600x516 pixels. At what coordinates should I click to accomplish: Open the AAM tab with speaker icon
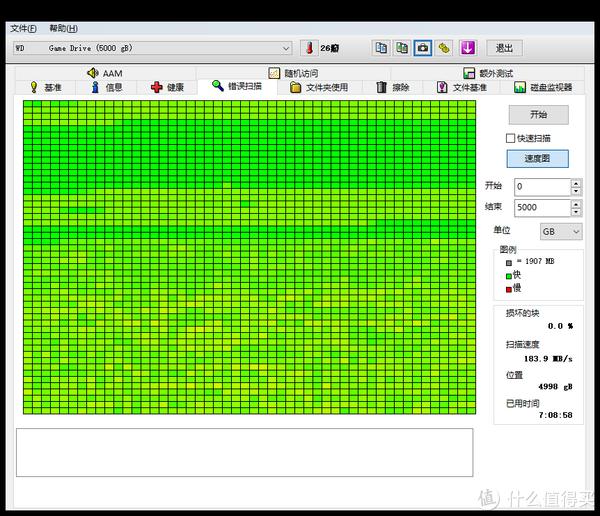104,73
